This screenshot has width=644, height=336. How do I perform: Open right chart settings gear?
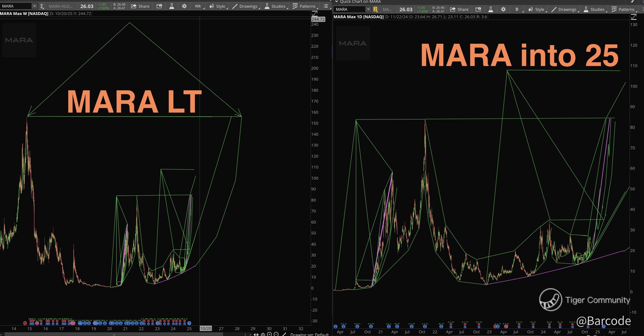(503, 10)
